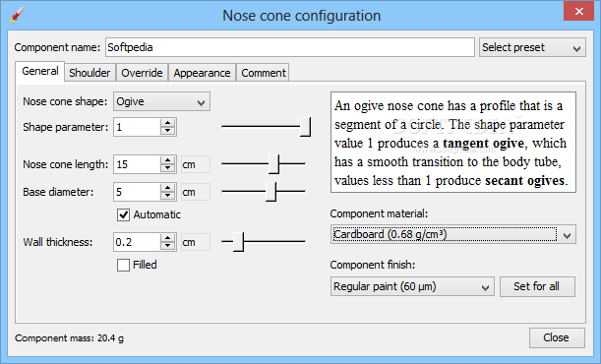
Task: Decrease Shape parameter with down arrow
Action: pos(168,132)
